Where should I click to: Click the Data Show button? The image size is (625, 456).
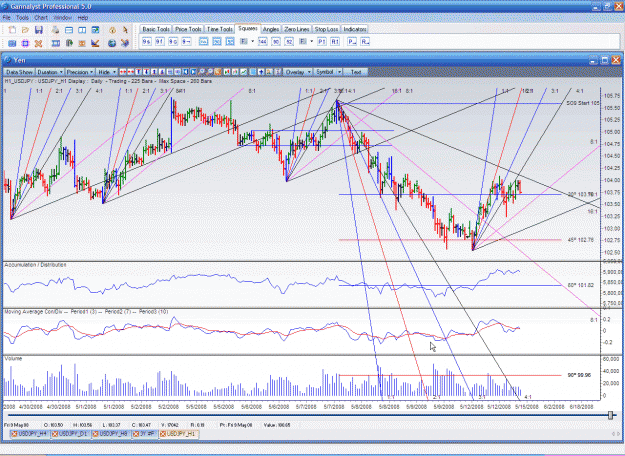(x=19, y=72)
